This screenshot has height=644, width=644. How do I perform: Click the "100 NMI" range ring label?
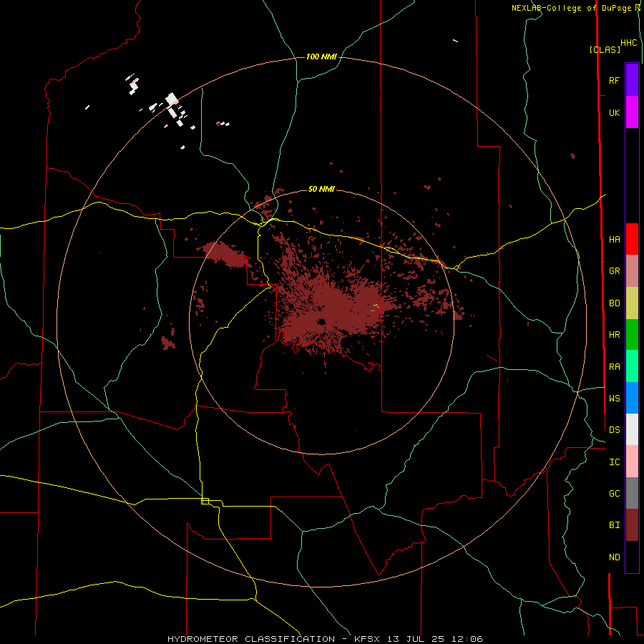321,57
